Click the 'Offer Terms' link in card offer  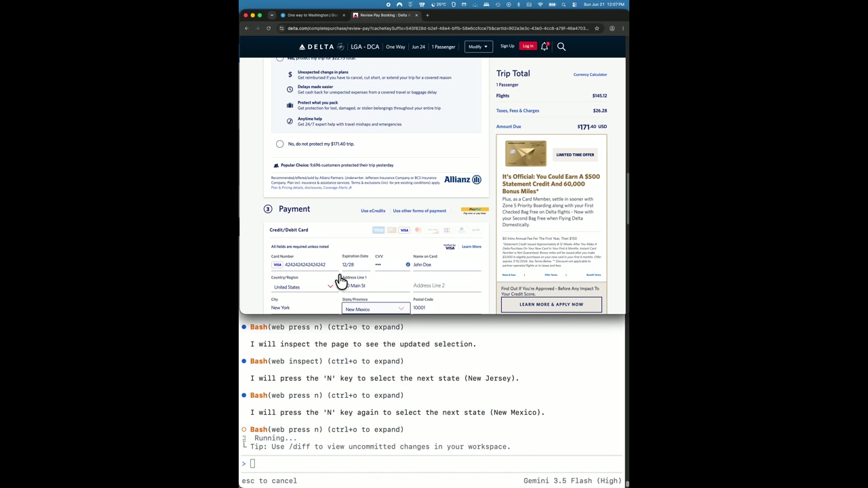pyautogui.click(x=551, y=275)
